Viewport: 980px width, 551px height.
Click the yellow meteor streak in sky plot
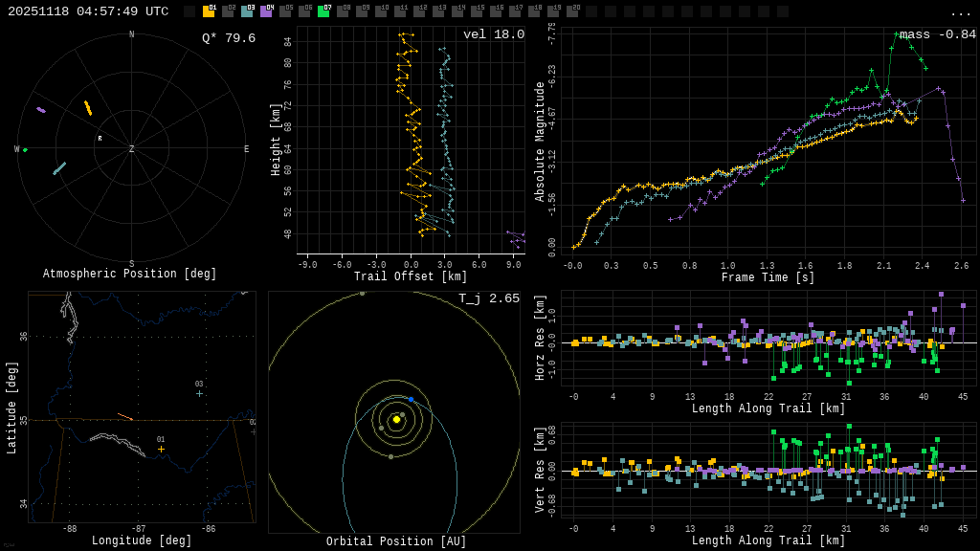pos(88,108)
